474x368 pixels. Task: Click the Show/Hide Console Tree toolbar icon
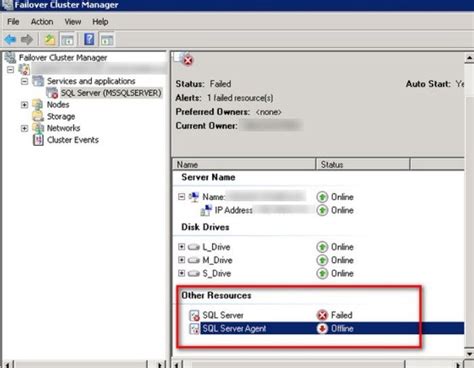[x=67, y=40]
